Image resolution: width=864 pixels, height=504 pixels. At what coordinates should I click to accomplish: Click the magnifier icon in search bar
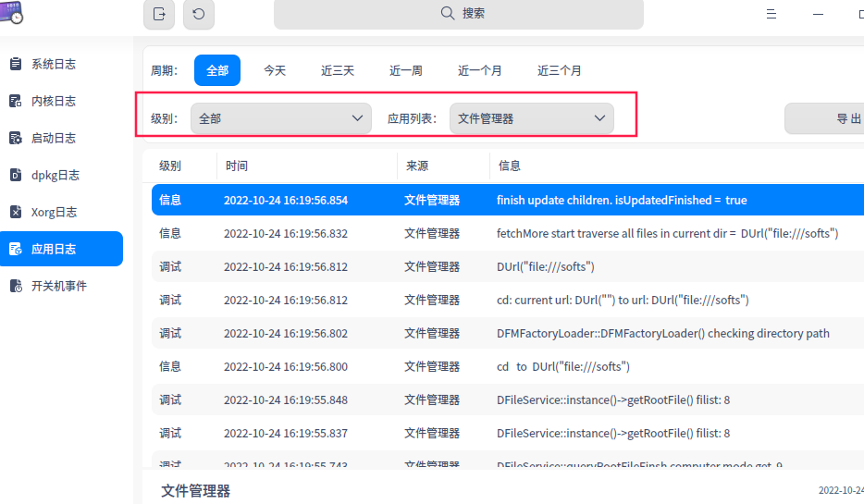(x=448, y=13)
